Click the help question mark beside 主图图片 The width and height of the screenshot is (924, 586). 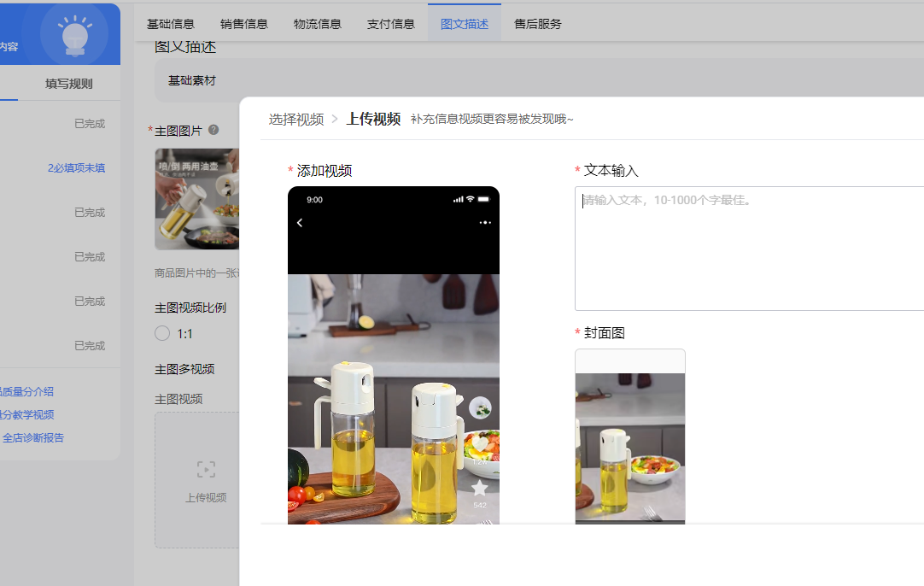coord(213,130)
